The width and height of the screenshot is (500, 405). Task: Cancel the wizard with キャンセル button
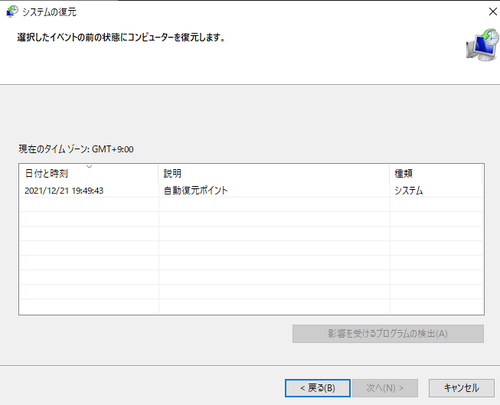462,388
